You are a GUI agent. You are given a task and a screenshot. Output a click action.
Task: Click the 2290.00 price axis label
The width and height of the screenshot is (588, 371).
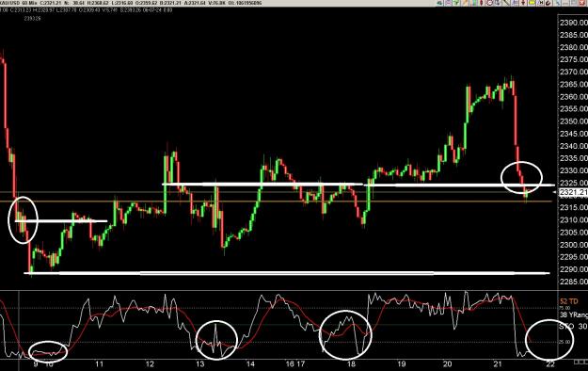click(573, 269)
